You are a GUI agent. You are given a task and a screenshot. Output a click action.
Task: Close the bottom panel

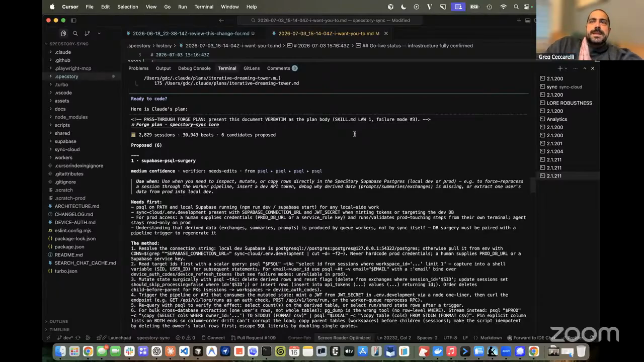coord(592,68)
